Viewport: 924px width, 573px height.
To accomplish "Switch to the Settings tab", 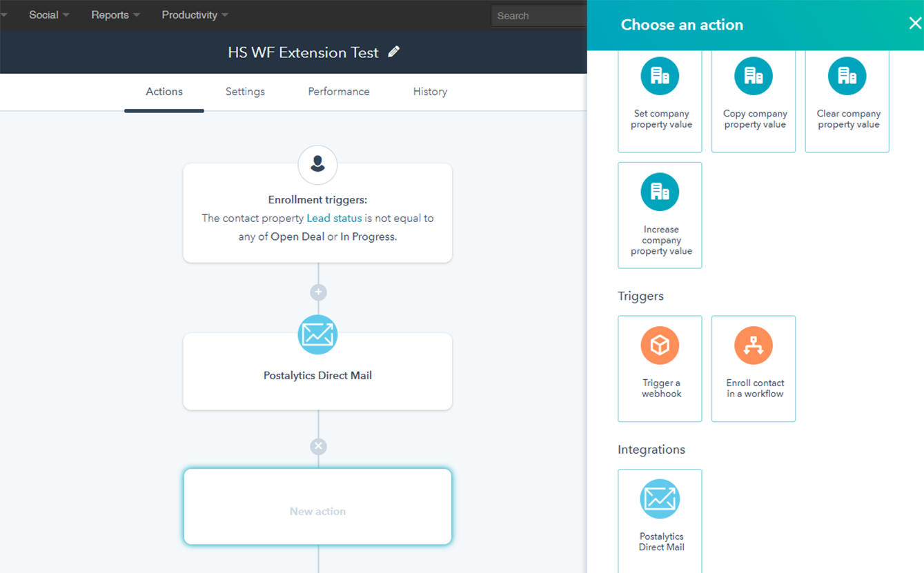I will (x=245, y=91).
